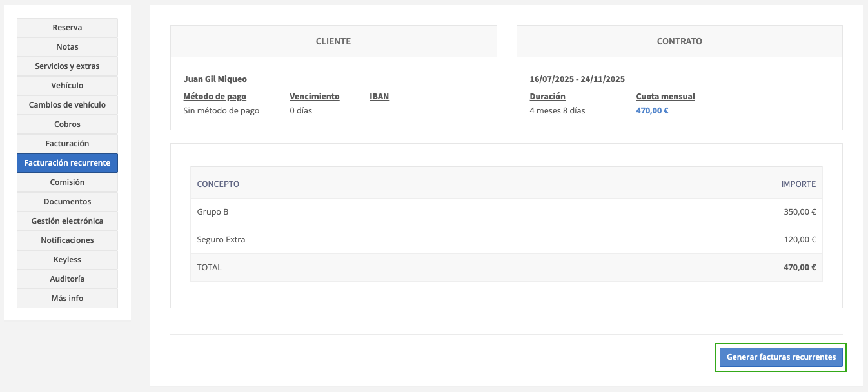
Task: Open the Notas sidebar tab
Action: [x=67, y=47]
